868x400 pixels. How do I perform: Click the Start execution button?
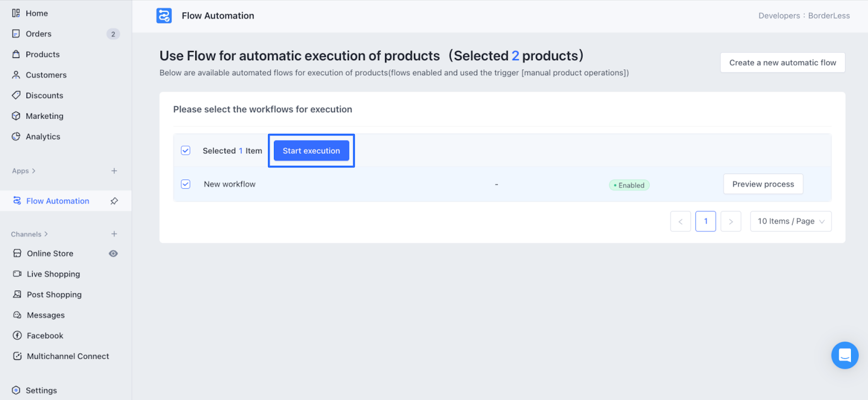(311, 151)
